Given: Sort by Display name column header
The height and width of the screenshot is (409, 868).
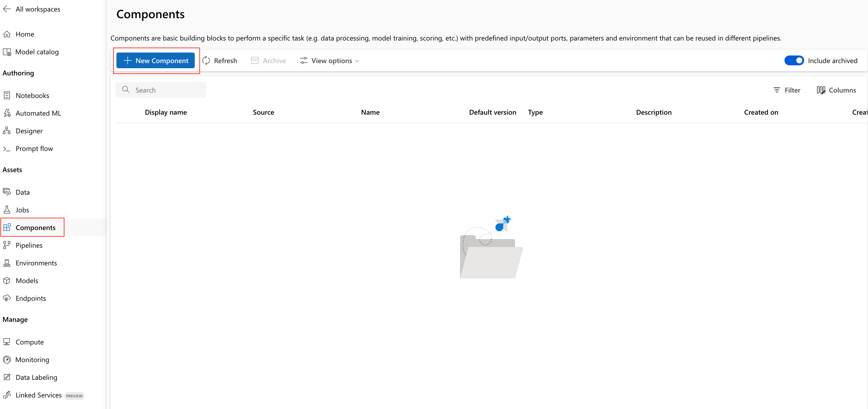Looking at the screenshot, I should point(166,112).
